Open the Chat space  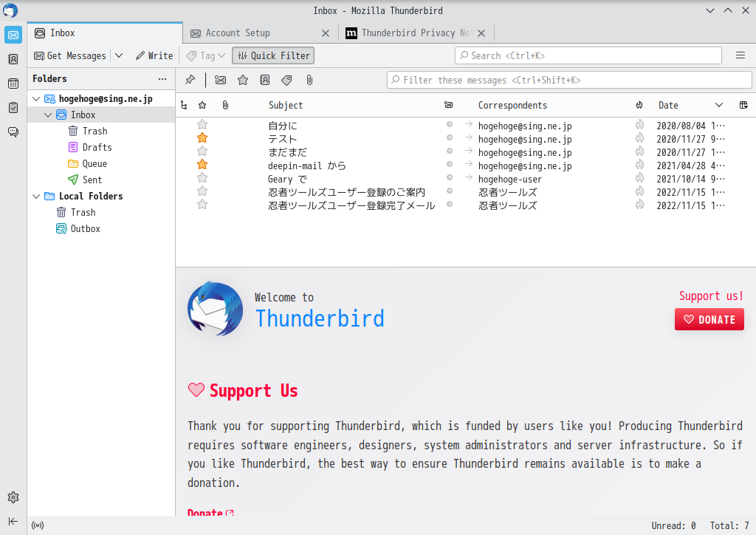click(13, 132)
